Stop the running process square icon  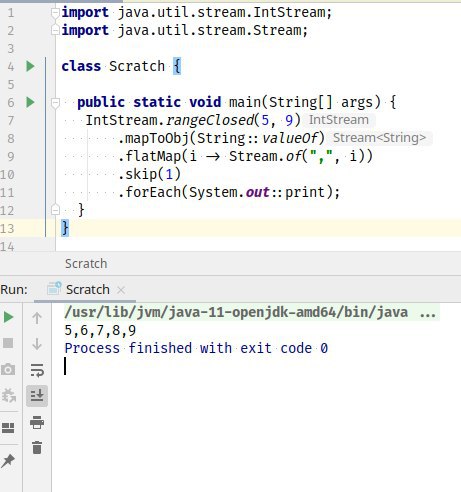click(x=8, y=343)
